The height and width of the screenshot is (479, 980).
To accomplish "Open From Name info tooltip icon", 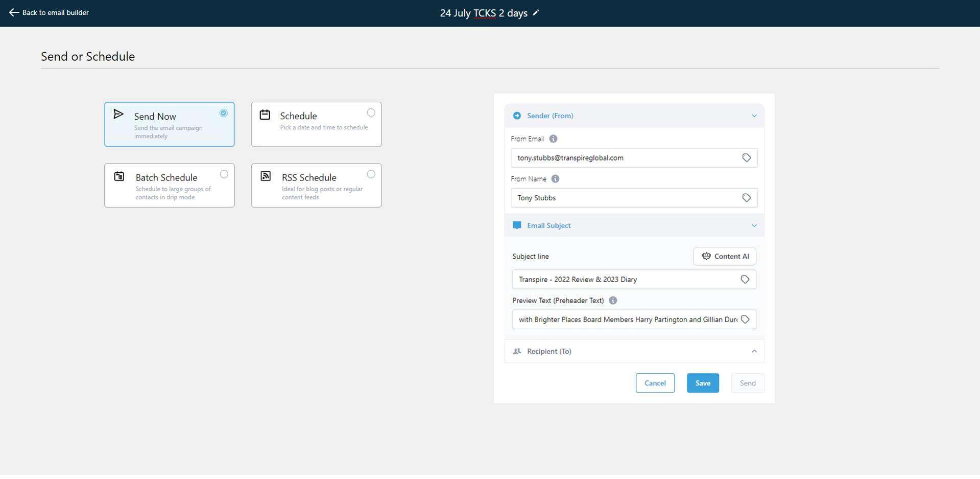I will tap(555, 178).
